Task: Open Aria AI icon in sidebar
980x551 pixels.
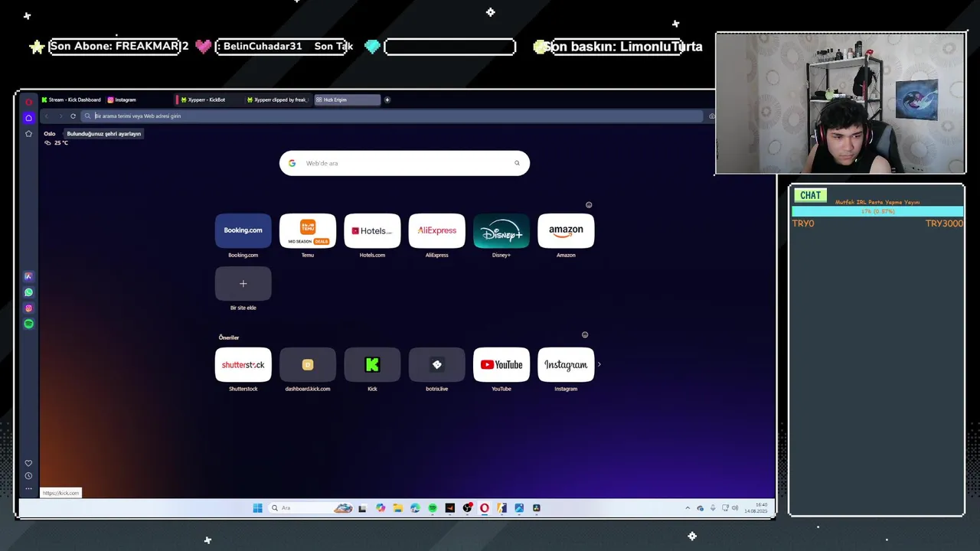Action: tap(28, 276)
